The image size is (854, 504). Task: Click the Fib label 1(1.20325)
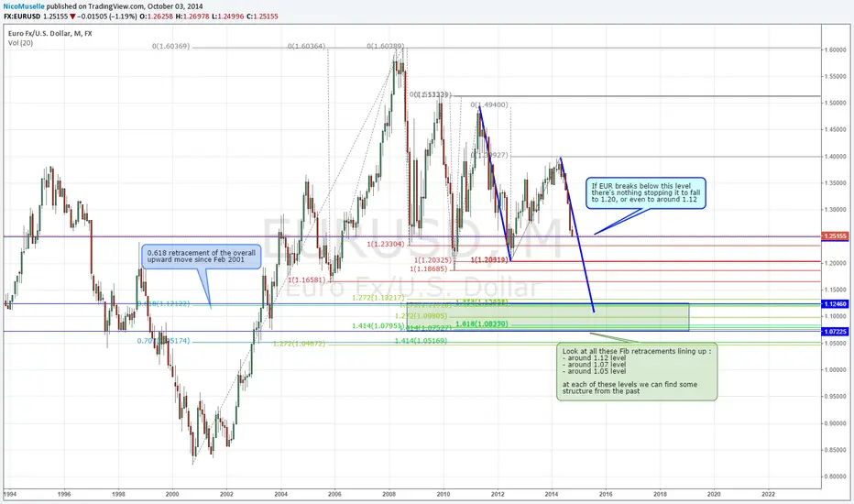pyautogui.click(x=433, y=260)
